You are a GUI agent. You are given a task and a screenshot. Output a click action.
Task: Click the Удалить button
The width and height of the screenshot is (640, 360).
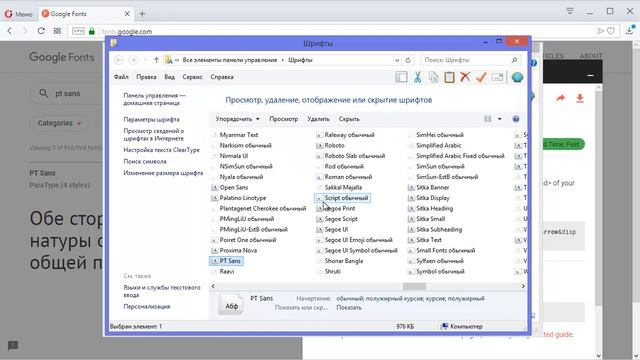point(318,119)
